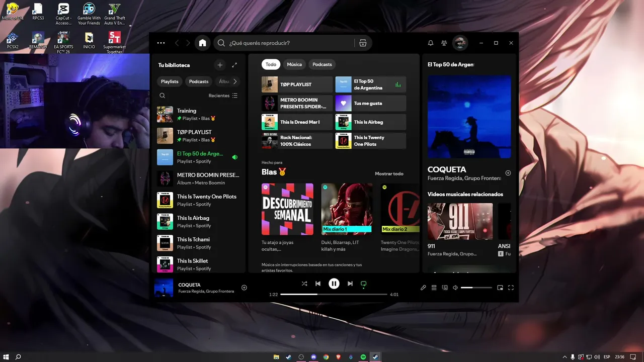Open the profile avatar menu
This screenshot has width=644, height=362.
pyautogui.click(x=460, y=43)
